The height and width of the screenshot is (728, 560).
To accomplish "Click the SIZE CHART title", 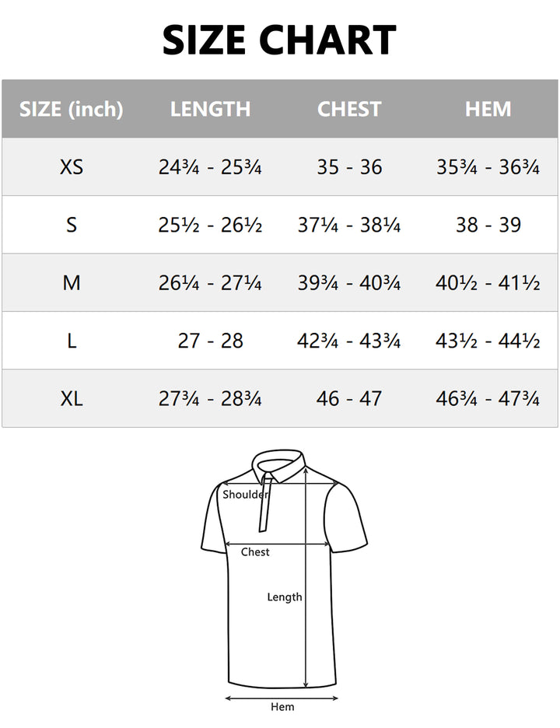I will coord(279,40).
